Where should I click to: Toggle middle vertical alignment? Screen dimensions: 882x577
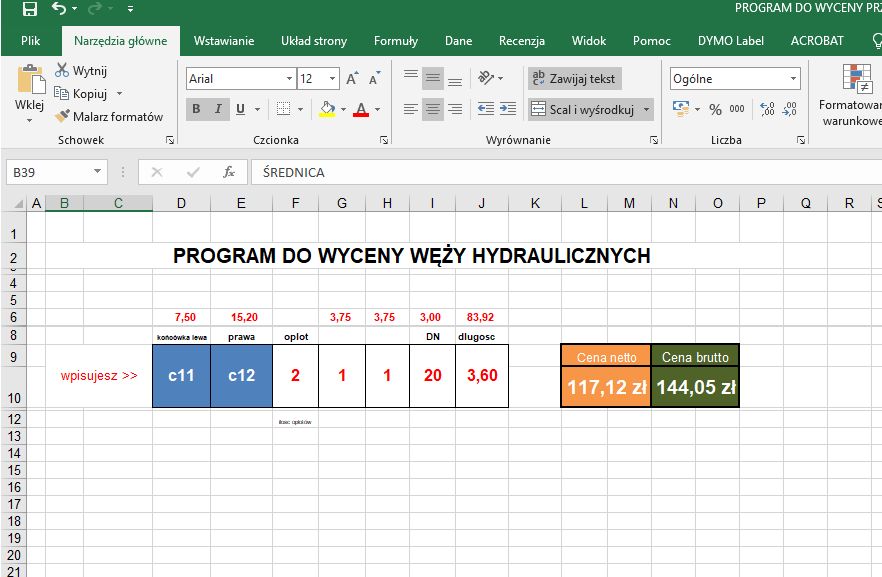coord(433,78)
